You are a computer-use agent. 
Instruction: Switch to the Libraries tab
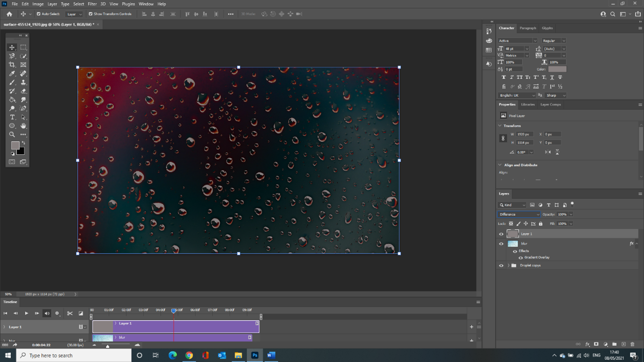click(528, 104)
